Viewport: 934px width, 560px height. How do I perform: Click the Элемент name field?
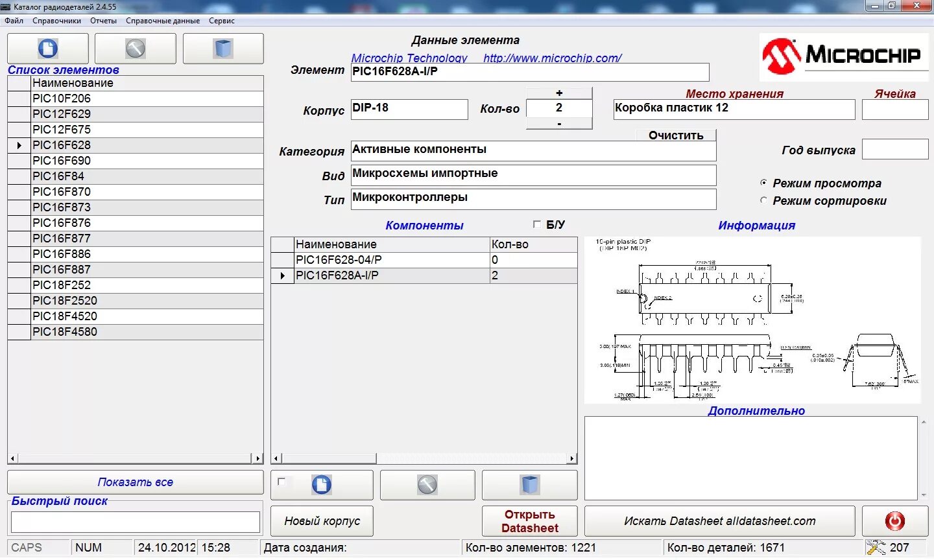(530, 72)
